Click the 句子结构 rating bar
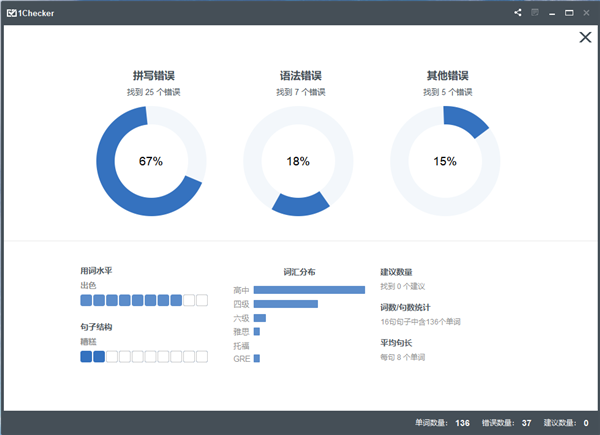 point(144,356)
